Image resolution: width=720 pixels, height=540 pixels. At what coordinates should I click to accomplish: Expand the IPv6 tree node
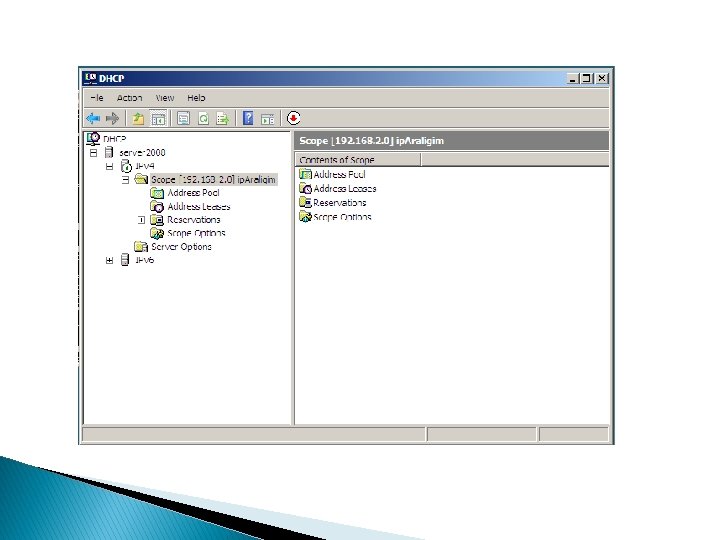click(x=109, y=260)
